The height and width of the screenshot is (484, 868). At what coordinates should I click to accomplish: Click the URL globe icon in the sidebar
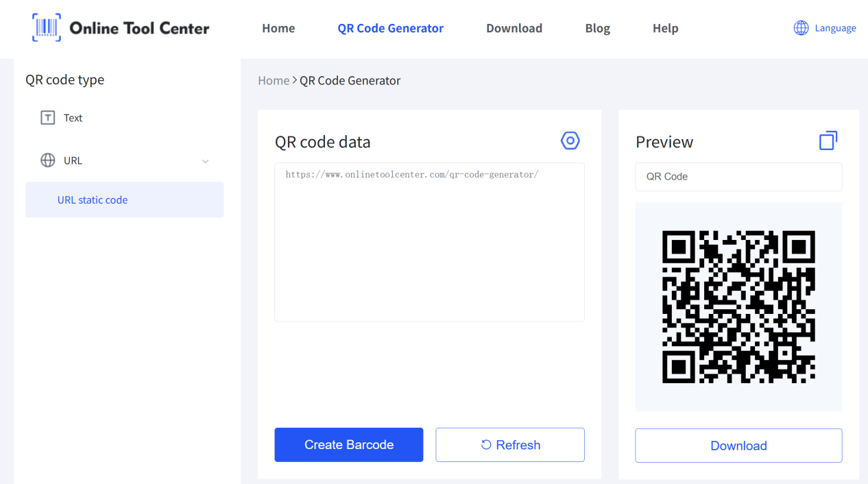tap(47, 160)
